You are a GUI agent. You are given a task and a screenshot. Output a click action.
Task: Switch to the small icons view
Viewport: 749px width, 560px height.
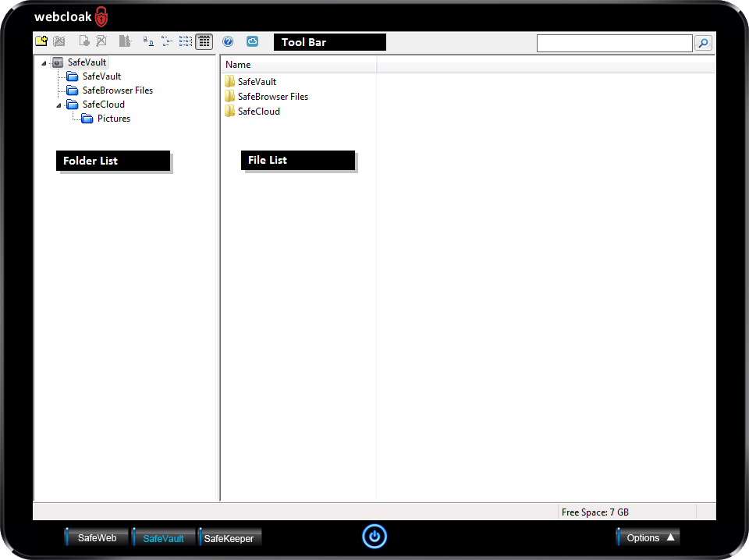coord(166,41)
